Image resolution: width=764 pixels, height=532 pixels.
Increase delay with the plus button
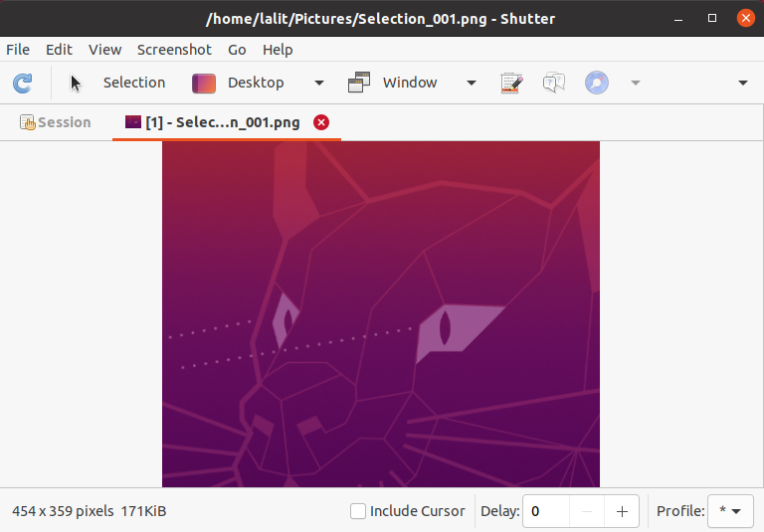(622, 511)
